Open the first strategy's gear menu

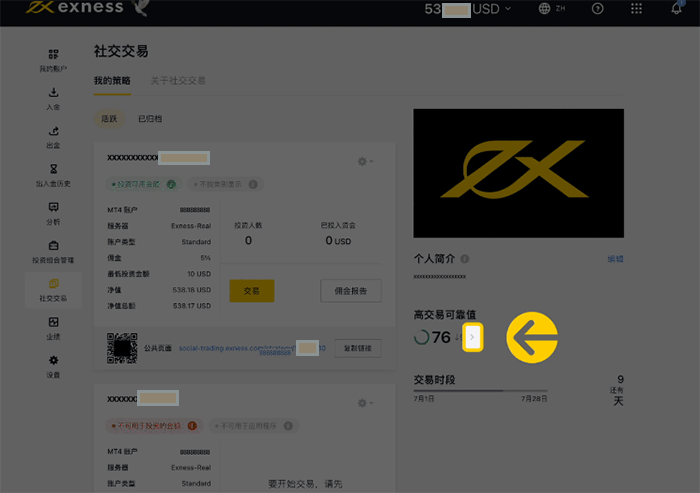coord(365,161)
